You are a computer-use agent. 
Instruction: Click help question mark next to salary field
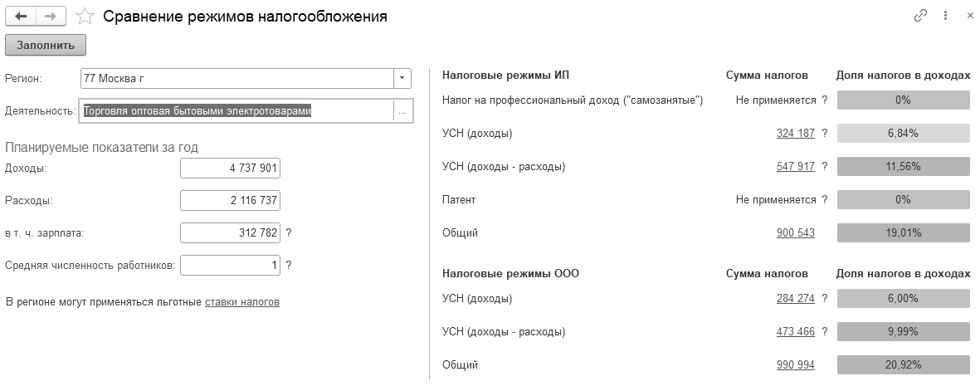point(289,233)
